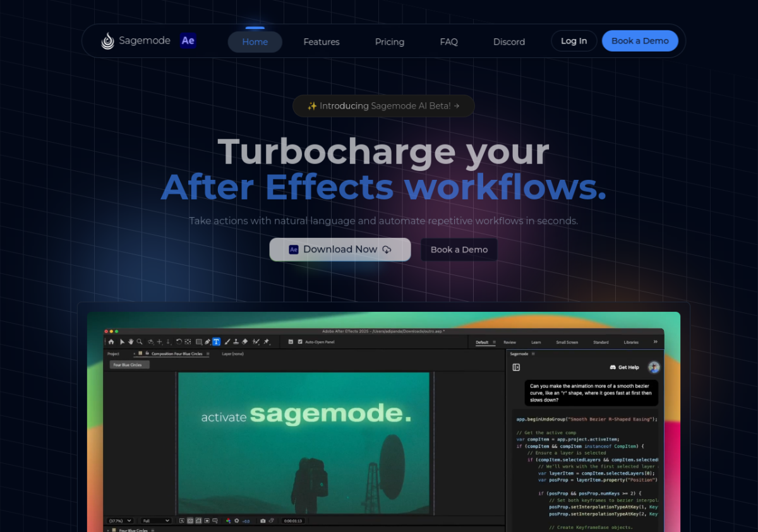The height and width of the screenshot is (532, 758).
Task: Select the Selection arrow tool
Action: point(122,342)
